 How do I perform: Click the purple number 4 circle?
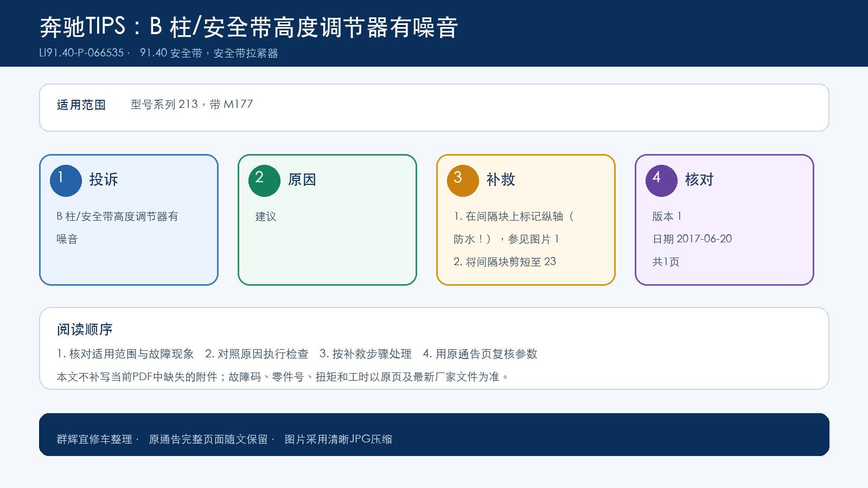click(x=661, y=181)
